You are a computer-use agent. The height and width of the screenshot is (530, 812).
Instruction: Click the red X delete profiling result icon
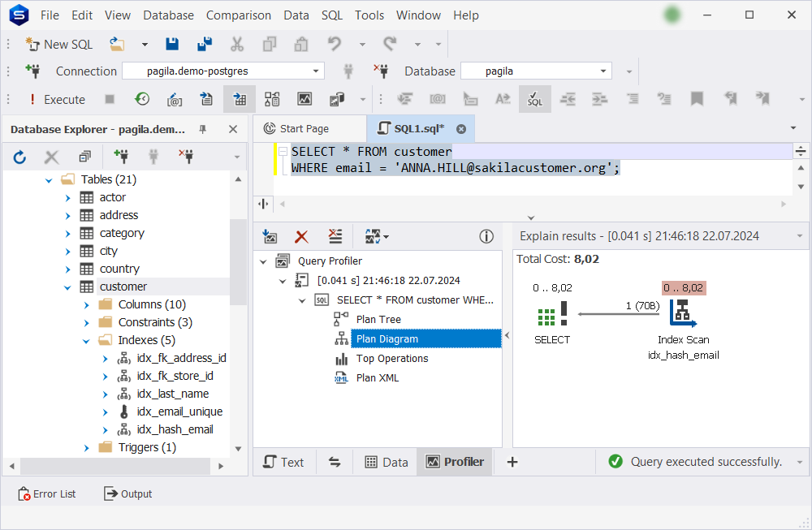click(301, 237)
